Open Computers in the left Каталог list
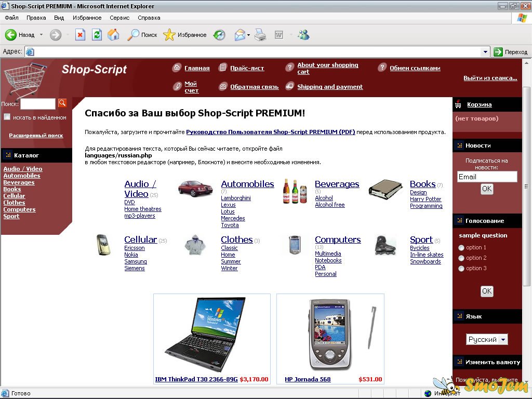Viewport: 532px width, 399px height. pyautogui.click(x=19, y=209)
